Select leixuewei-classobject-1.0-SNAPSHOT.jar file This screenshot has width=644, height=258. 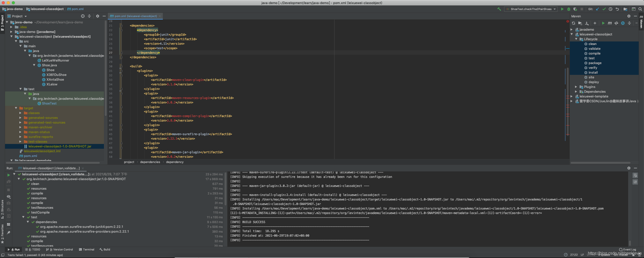[x=60, y=146]
